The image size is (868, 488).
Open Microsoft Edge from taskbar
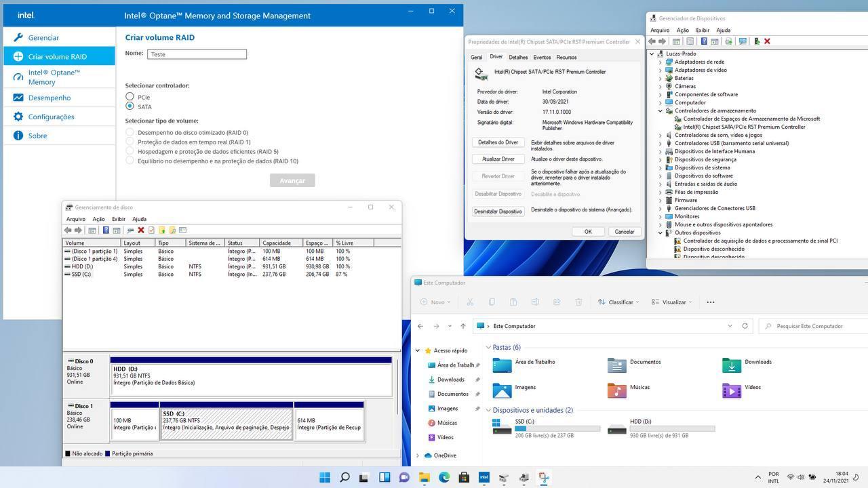pos(444,477)
